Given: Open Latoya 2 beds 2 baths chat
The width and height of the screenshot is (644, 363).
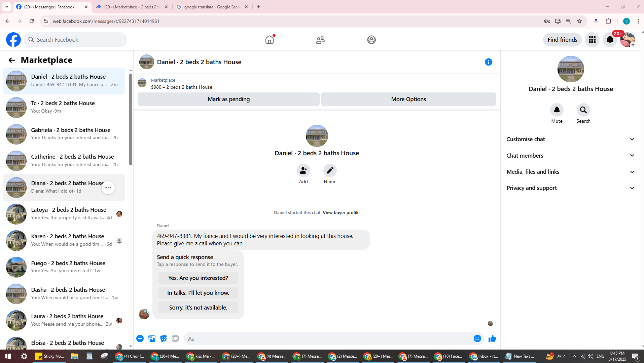Looking at the screenshot, I should point(64,214).
